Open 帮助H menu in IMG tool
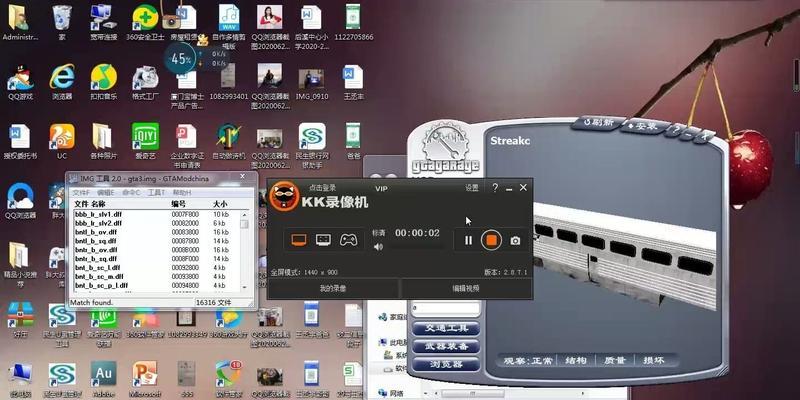The height and width of the screenshot is (400, 800). point(182,193)
